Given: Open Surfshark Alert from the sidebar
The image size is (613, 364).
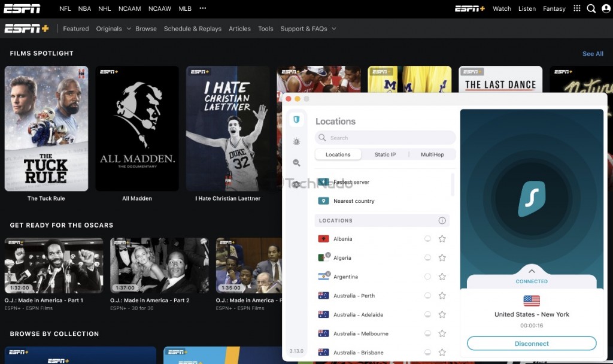Looking at the screenshot, I should tap(296, 141).
